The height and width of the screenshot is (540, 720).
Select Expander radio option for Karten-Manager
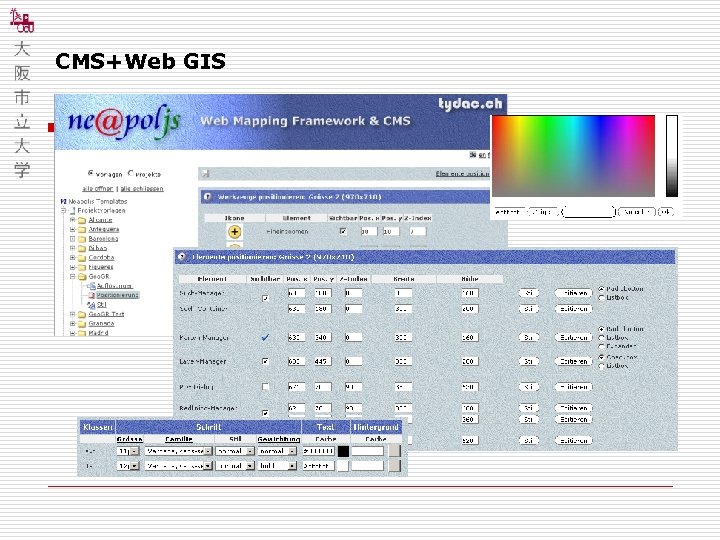[x=602, y=346]
